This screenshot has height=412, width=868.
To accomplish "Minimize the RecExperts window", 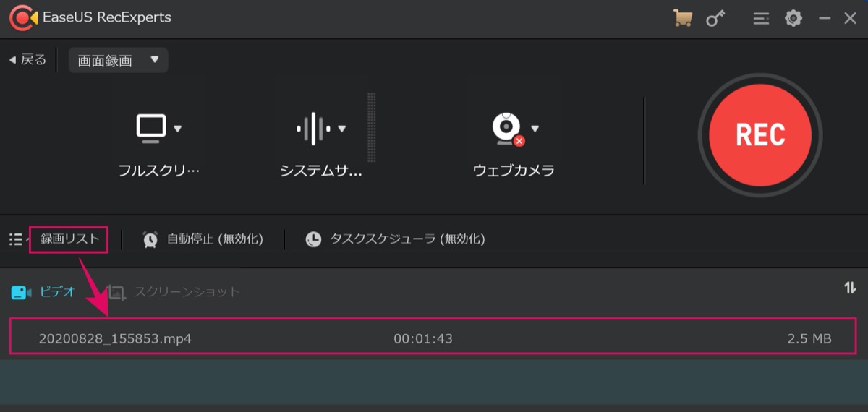I will 825,19.
